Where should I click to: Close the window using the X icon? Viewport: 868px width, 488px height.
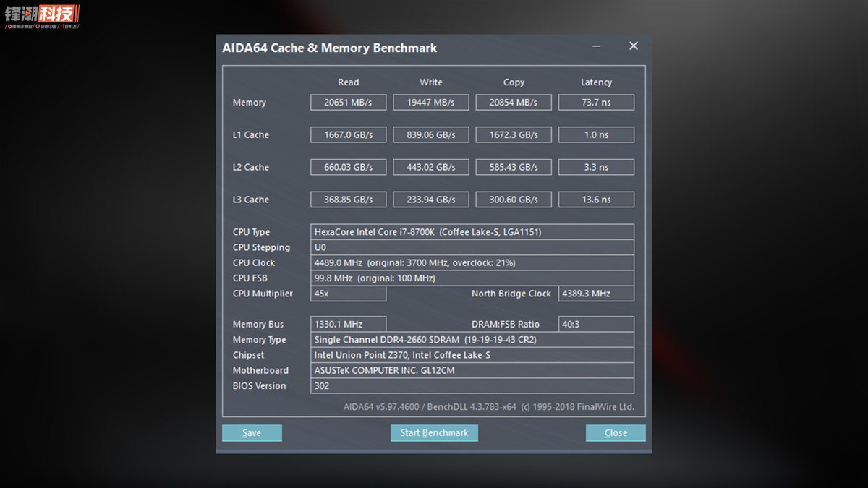(x=634, y=46)
